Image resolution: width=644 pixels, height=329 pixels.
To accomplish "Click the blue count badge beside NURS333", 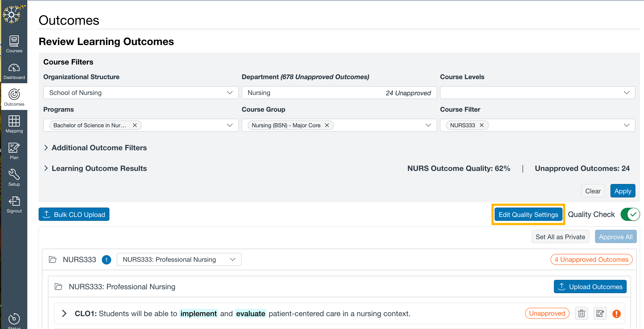I will pyautogui.click(x=106, y=260).
